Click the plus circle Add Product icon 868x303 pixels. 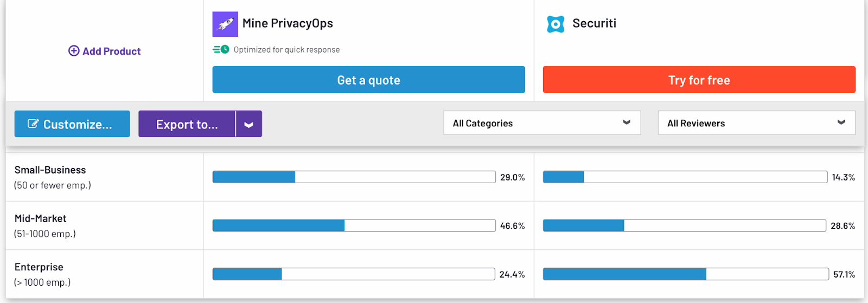pyautogui.click(x=74, y=51)
